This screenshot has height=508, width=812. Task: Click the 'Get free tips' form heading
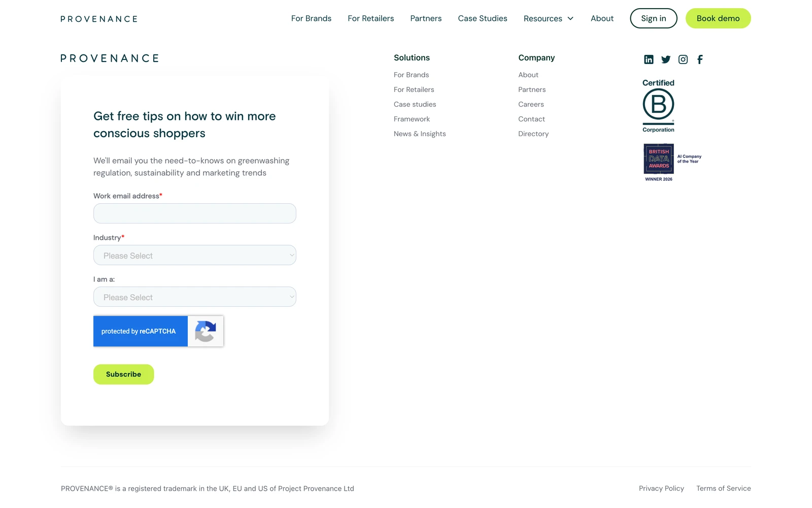click(x=185, y=124)
